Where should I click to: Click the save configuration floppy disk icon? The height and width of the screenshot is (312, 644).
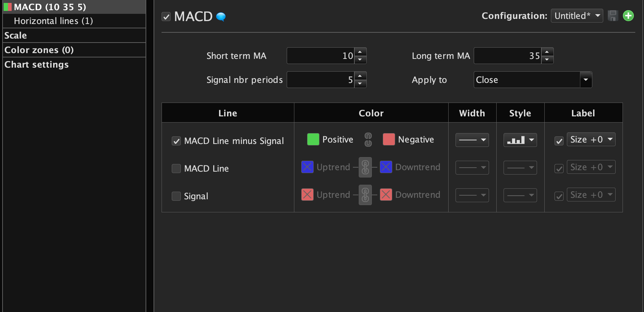(613, 16)
